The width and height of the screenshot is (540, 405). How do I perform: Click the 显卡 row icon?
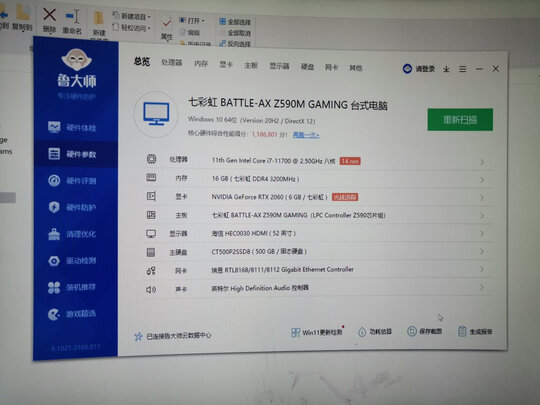pos(151,196)
